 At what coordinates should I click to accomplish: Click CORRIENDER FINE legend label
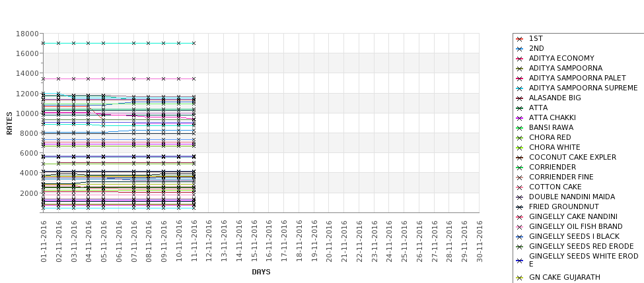coord(561,177)
